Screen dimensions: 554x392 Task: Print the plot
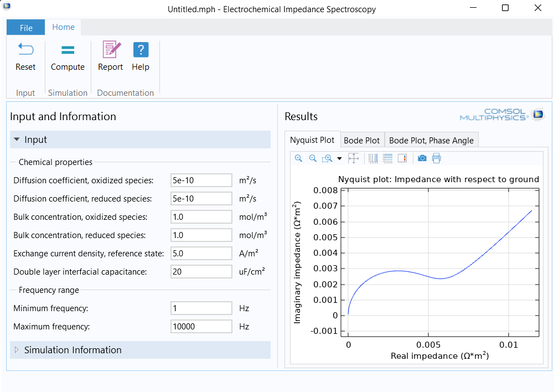pos(437,158)
